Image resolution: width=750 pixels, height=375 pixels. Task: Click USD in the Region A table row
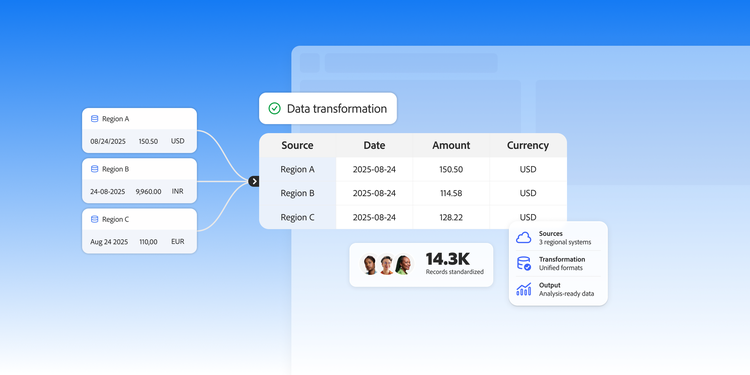tap(528, 169)
